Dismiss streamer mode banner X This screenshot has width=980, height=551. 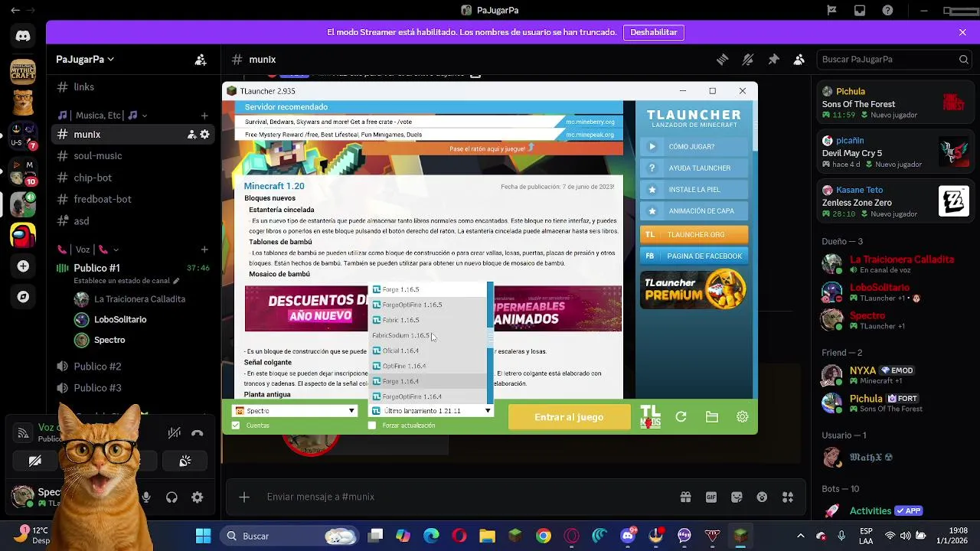(x=962, y=32)
